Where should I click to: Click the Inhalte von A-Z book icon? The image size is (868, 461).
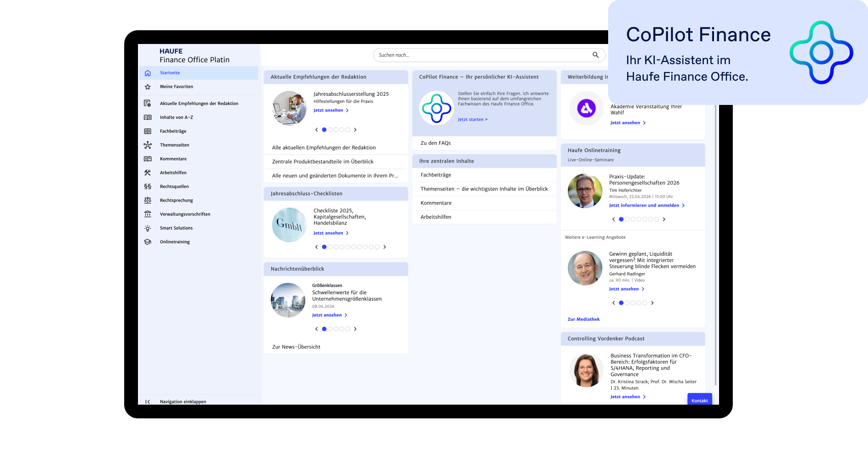(x=148, y=117)
